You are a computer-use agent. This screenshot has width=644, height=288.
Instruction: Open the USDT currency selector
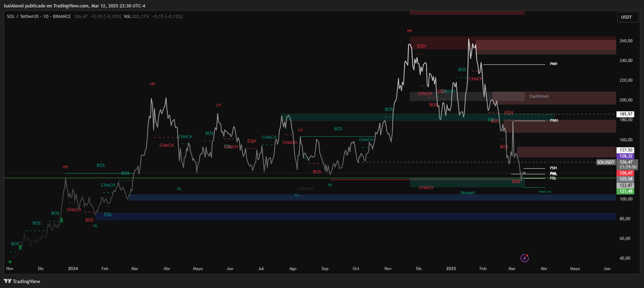pyautogui.click(x=628, y=17)
